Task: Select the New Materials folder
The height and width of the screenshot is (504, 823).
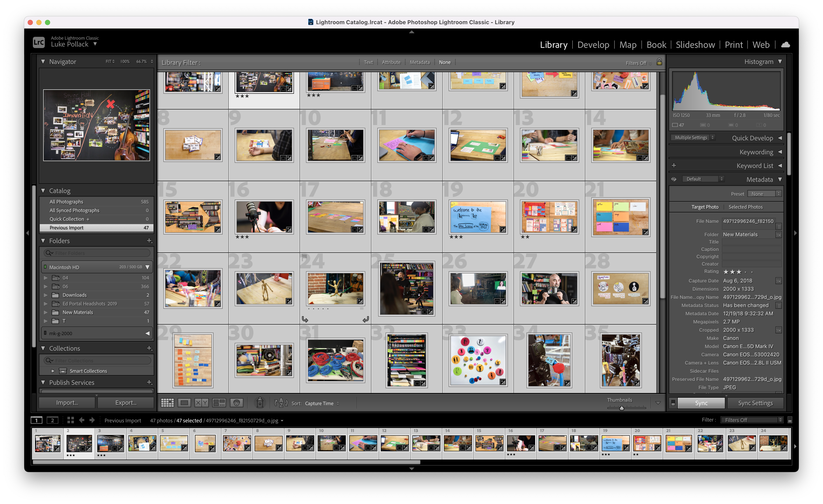Action: coord(78,312)
